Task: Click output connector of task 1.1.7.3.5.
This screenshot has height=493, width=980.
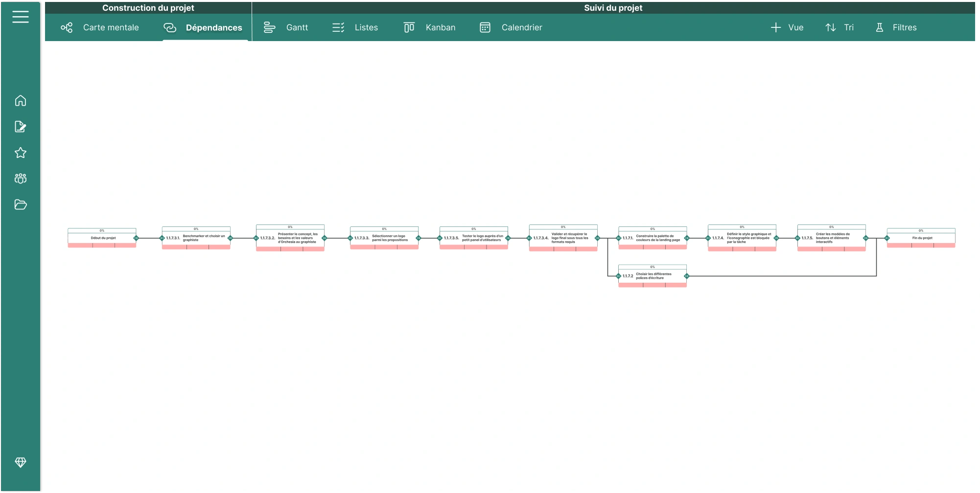Action: coord(508,238)
